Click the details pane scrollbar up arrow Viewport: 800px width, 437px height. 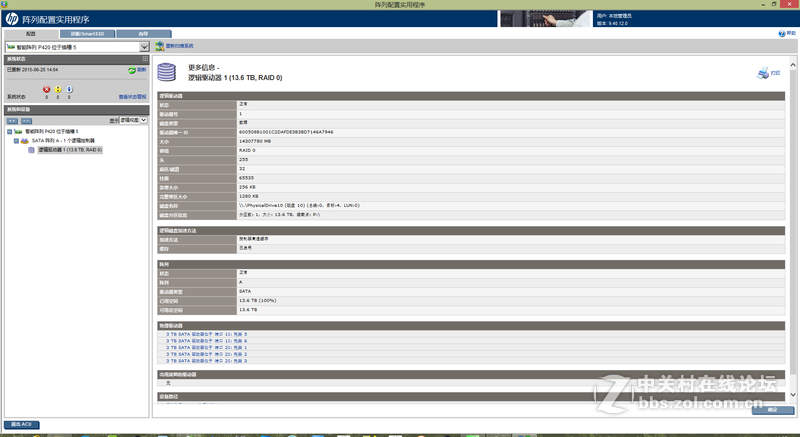pyautogui.click(x=793, y=65)
